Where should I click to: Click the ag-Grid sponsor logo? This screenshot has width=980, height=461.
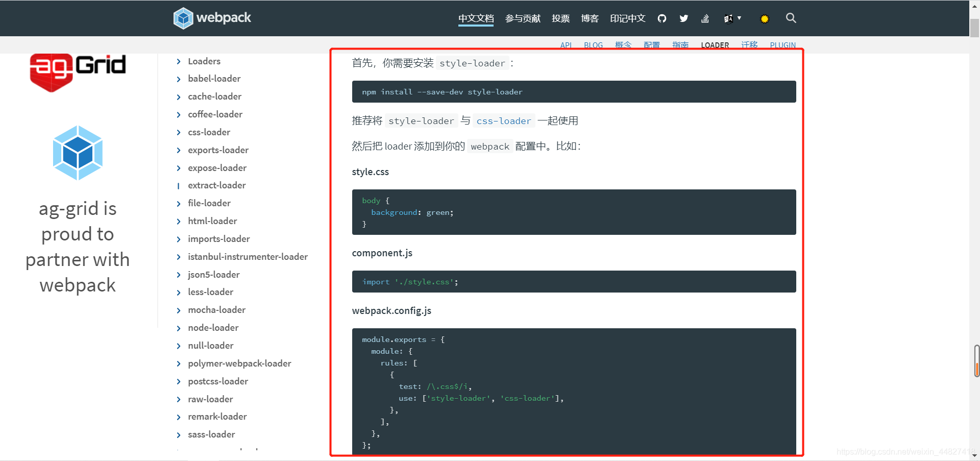[78, 72]
